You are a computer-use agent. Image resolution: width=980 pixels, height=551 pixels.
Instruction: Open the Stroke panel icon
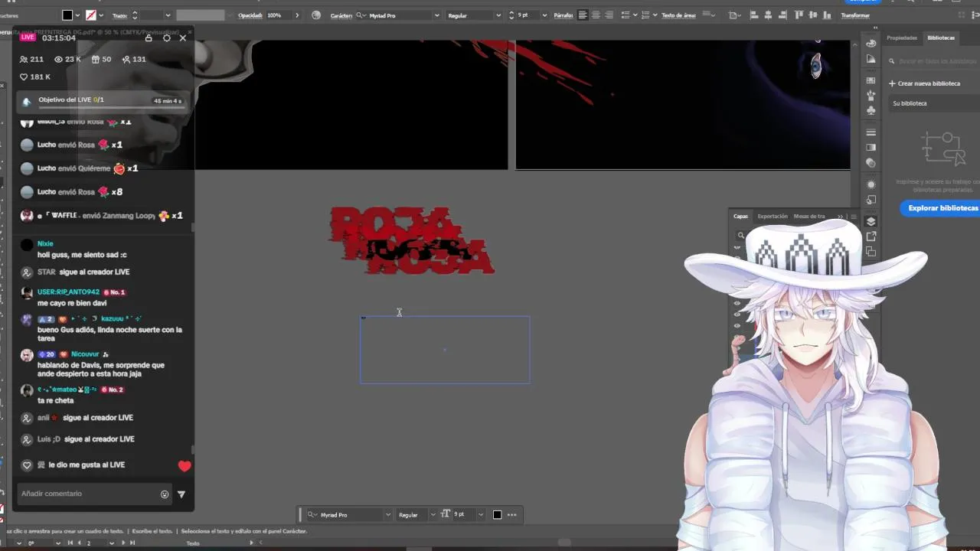(x=871, y=132)
